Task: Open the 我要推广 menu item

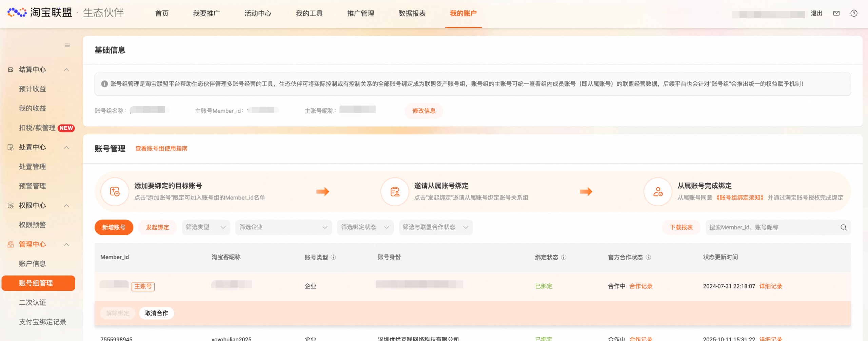Action: pyautogui.click(x=206, y=14)
